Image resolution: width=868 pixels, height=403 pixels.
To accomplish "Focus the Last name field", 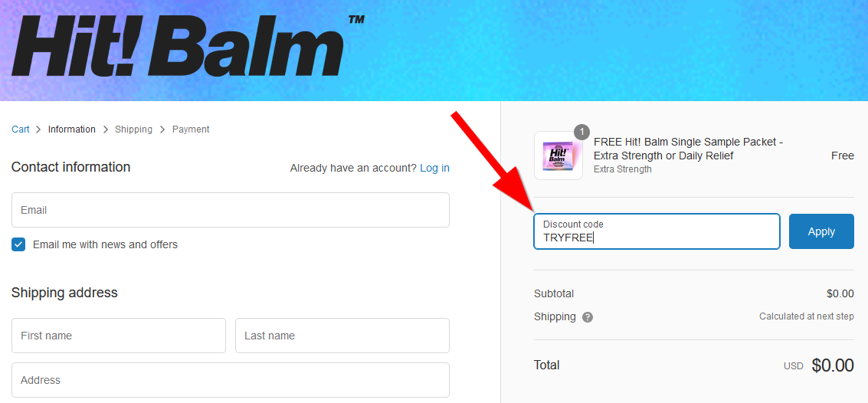I will (342, 336).
